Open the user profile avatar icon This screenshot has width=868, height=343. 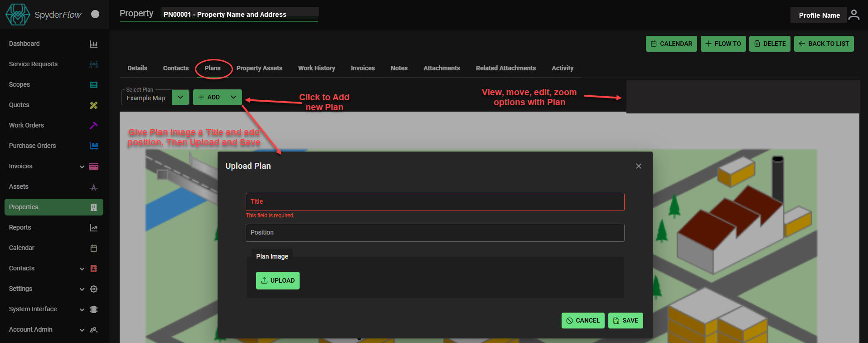tap(853, 15)
